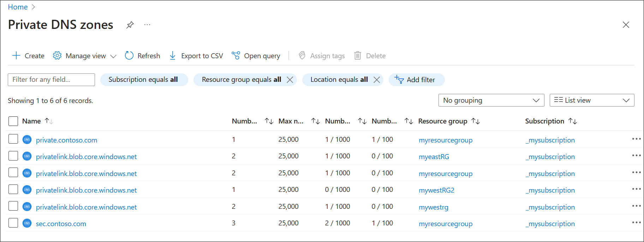Focus the Filter for any field input
The height and width of the screenshot is (242, 644).
click(51, 80)
